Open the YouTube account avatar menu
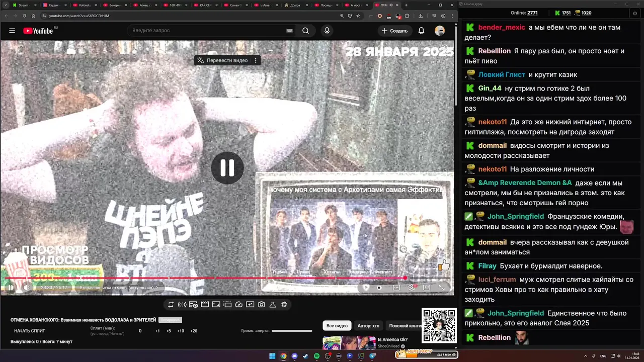This screenshot has width=644, height=362. coord(440,31)
